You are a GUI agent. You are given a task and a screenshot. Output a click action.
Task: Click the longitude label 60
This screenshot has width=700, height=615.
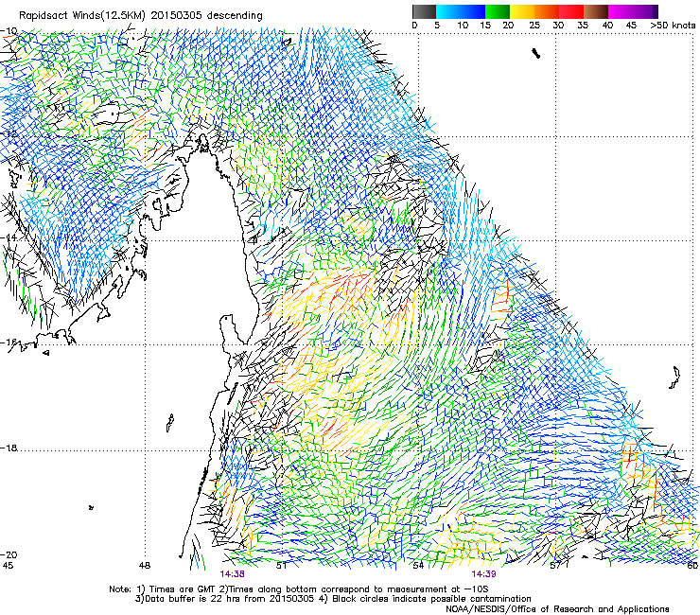[x=692, y=566]
